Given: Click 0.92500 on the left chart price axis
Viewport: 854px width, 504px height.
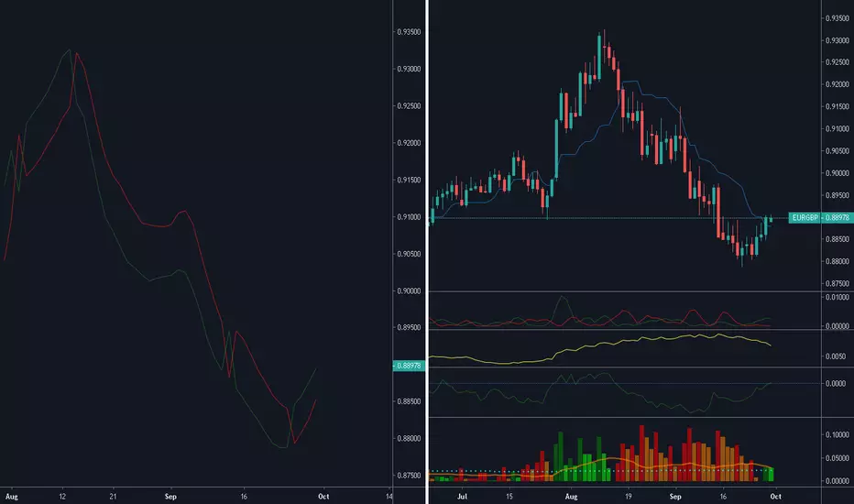Looking at the screenshot, I should (x=409, y=105).
